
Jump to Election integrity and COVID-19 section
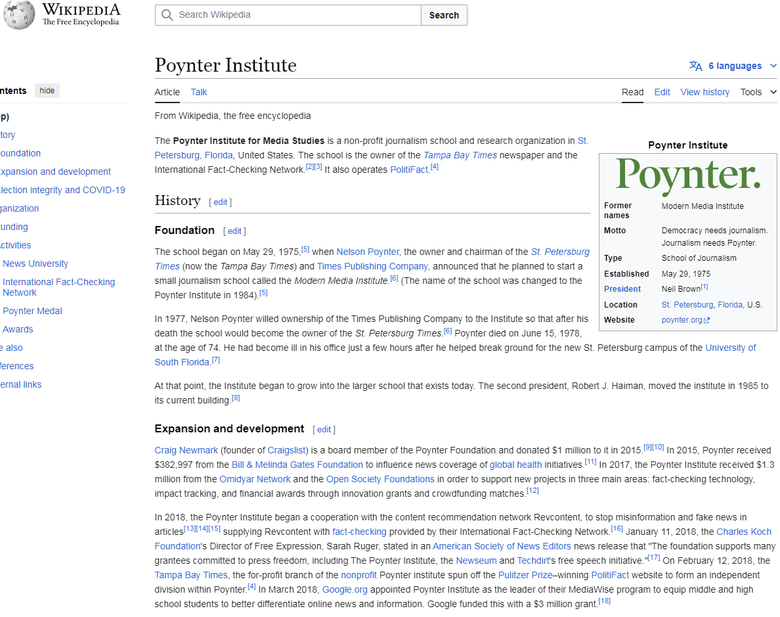pyautogui.click(x=62, y=190)
